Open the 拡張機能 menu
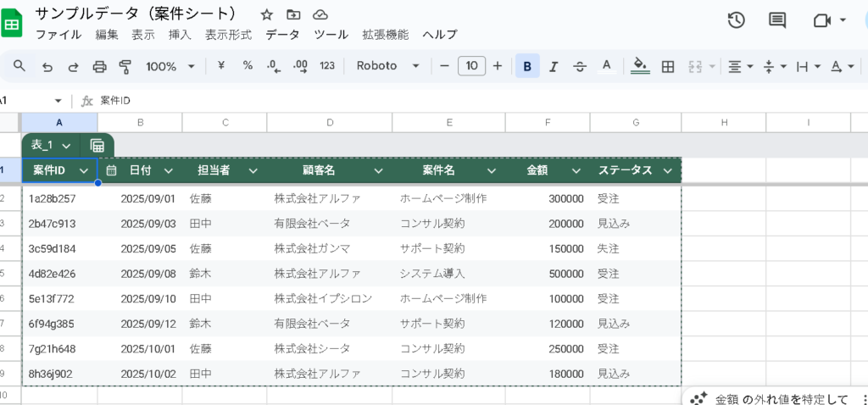The image size is (868, 405). pos(385,35)
